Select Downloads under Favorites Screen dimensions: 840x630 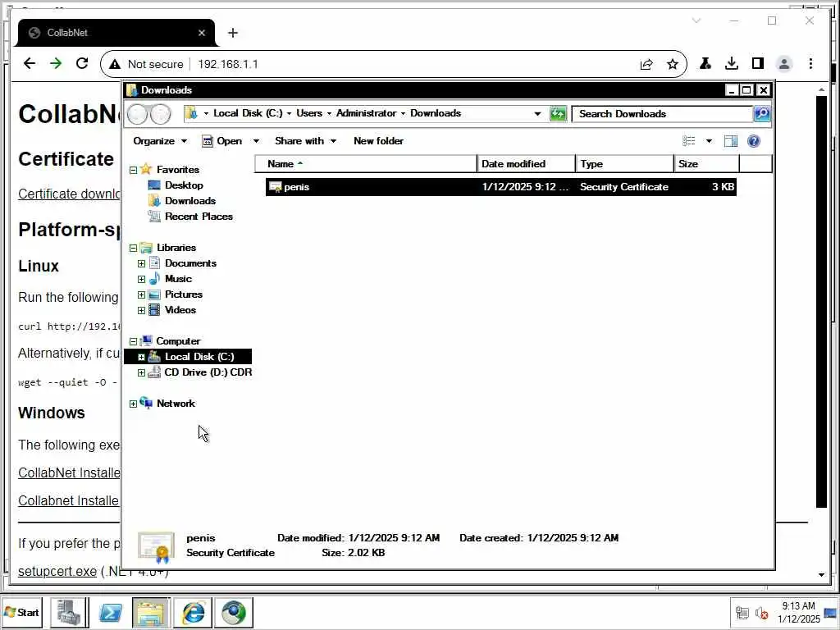click(x=190, y=200)
